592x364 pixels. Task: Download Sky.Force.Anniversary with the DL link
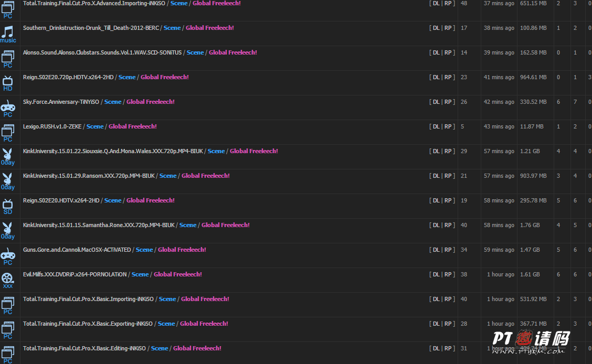[436, 102]
